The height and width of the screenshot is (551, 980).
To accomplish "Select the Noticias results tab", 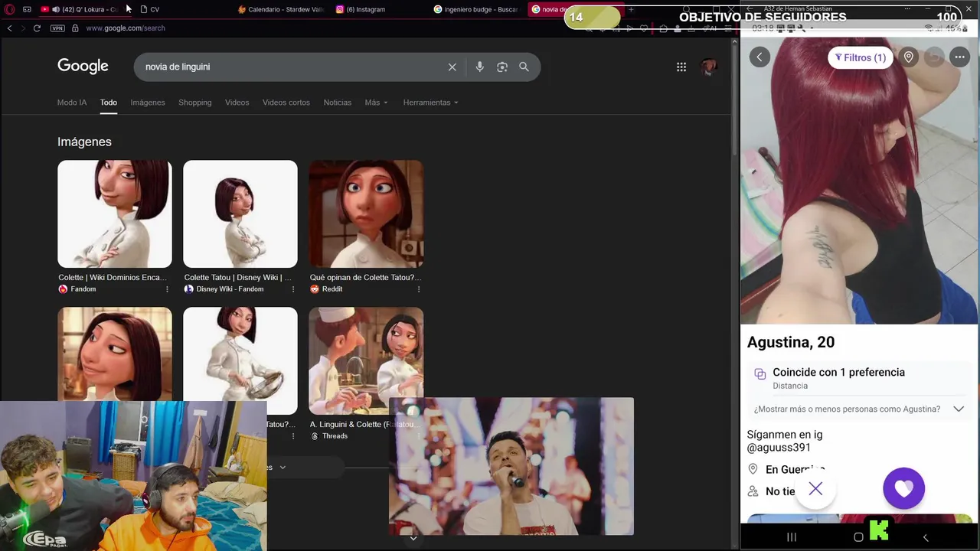I will (338, 103).
